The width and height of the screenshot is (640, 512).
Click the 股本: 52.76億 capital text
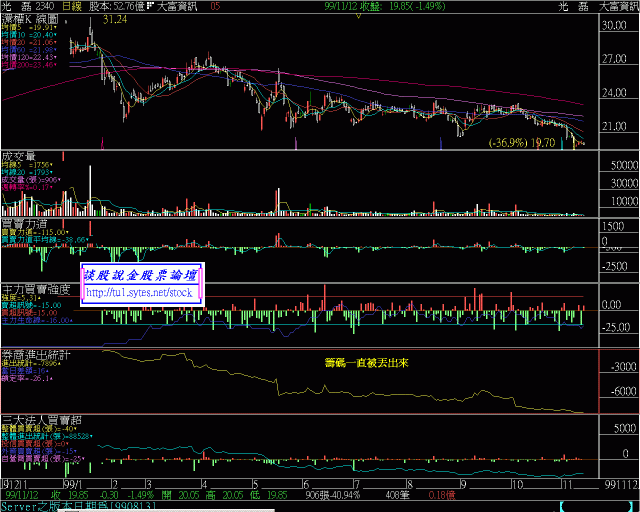[116, 6]
